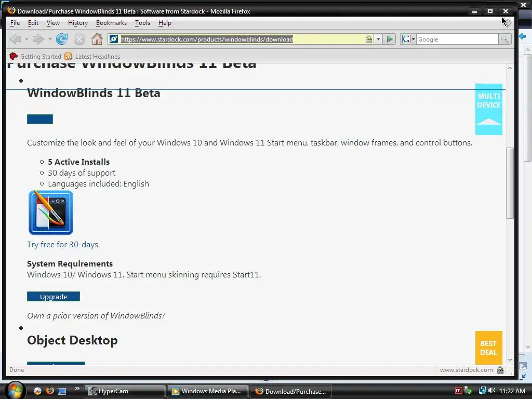The height and width of the screenshot is (399, 532).
Task: Click the volume speaker tray icon
Action: pyautogui.click(x=492, y=391)
